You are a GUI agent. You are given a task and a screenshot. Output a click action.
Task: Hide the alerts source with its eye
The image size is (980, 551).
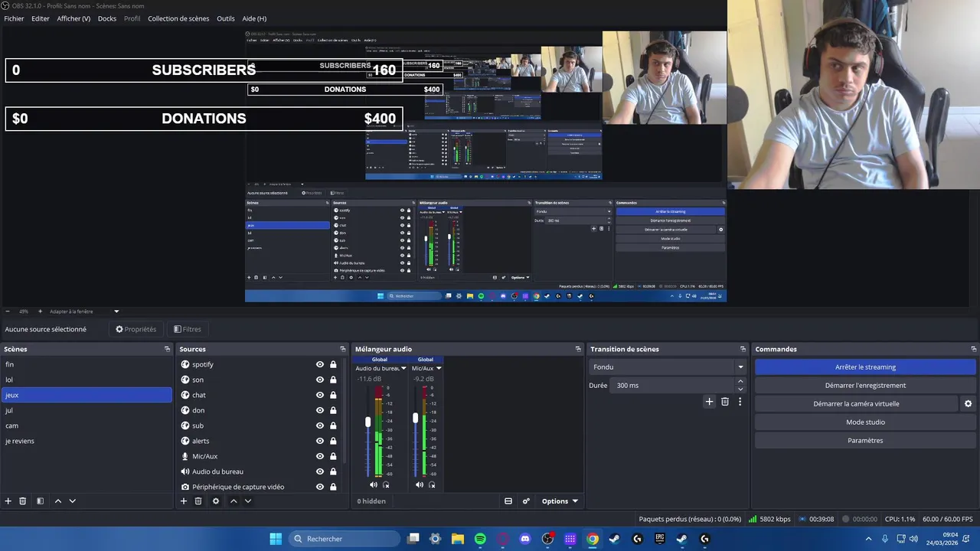pyautogui.click(x=320, y=441)
